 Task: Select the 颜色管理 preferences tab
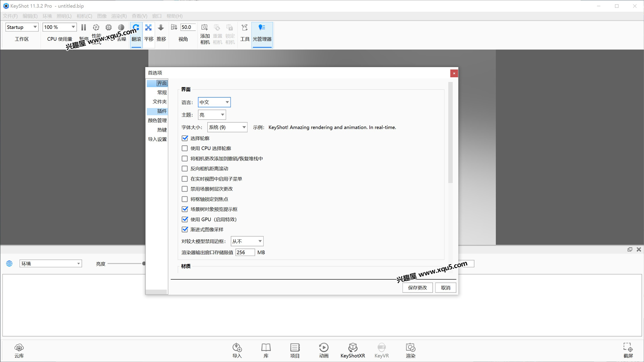(157, 121)
